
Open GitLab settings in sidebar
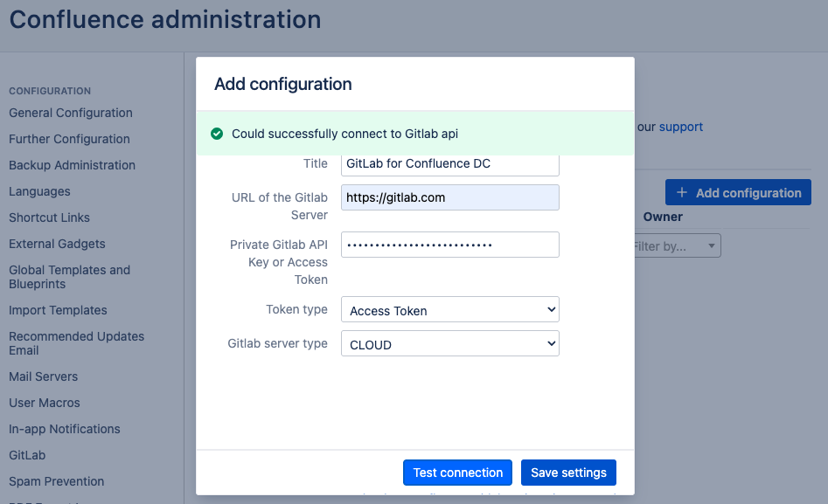[x=27, y=455]
